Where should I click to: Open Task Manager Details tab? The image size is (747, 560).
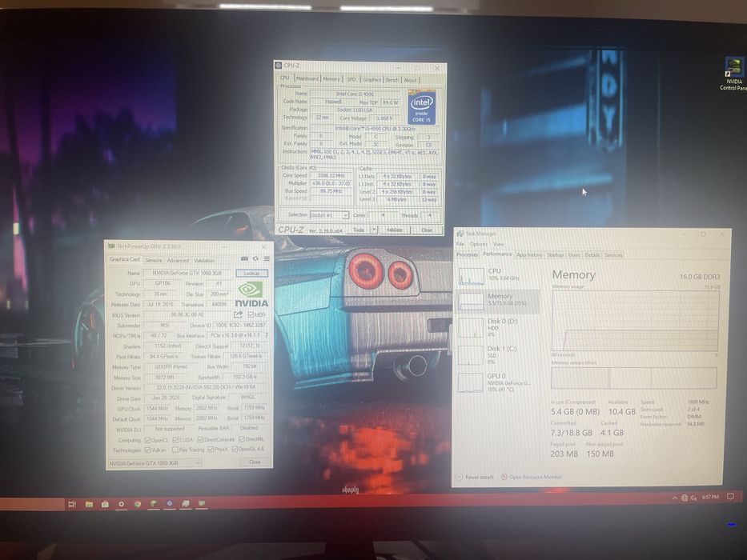592,254
